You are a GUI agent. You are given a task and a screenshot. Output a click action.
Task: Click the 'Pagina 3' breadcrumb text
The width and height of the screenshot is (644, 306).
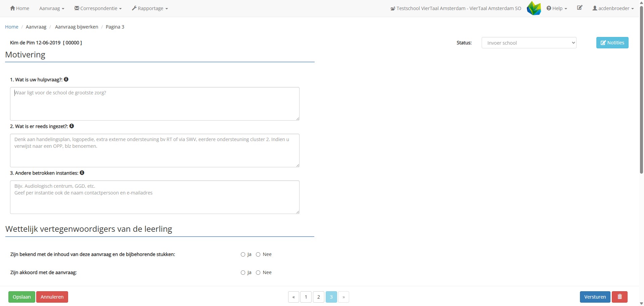point(115,27)
